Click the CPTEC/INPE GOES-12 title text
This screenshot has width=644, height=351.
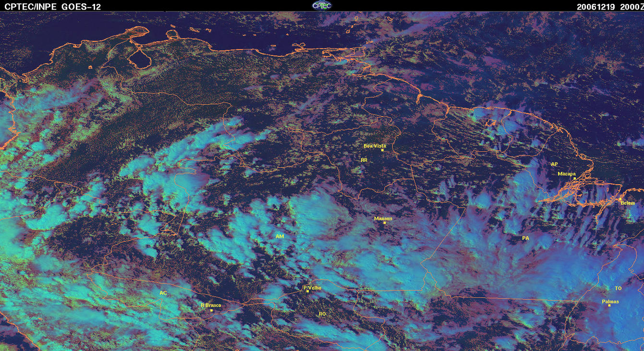point(53,6)
